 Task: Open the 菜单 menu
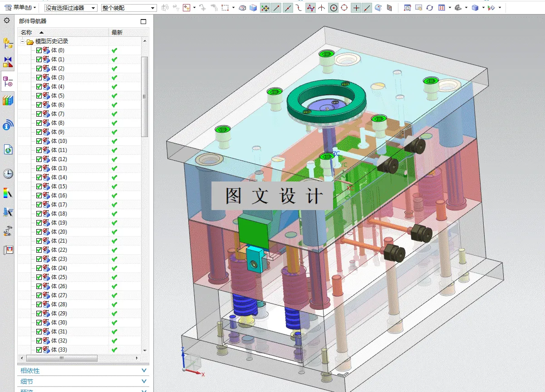[21, 8]
